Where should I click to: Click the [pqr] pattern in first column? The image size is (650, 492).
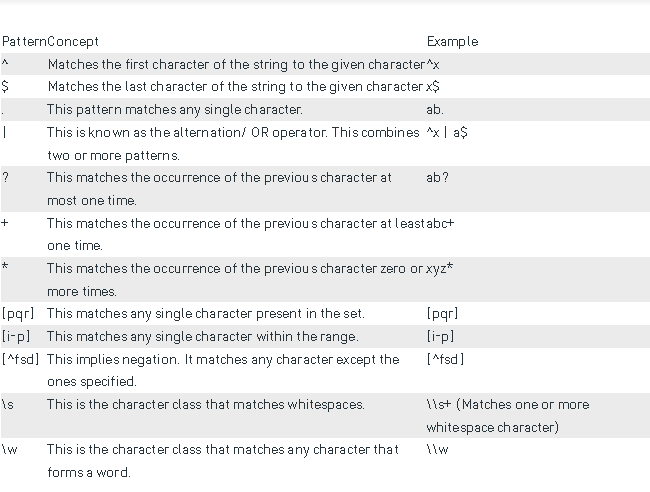point(18,313)
